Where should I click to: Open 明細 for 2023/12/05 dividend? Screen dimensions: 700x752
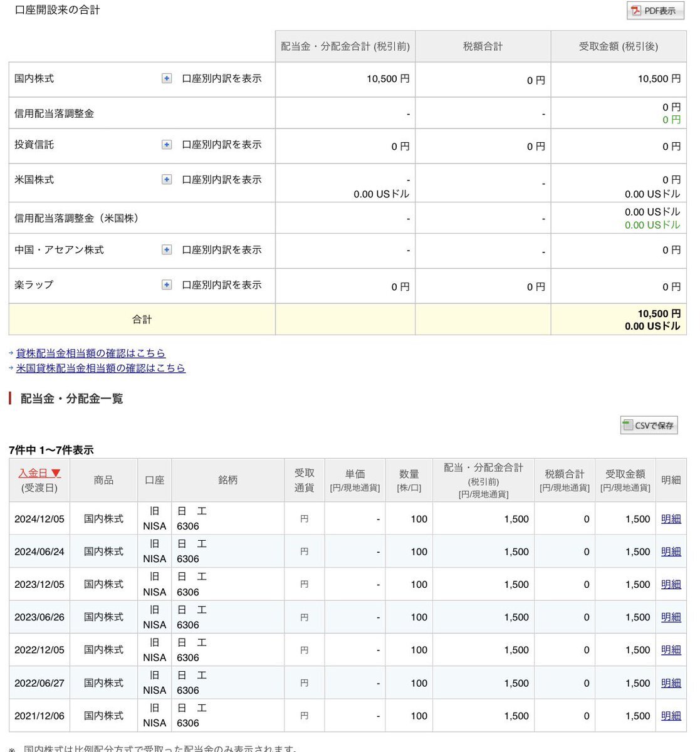click(x=671, y=584)
